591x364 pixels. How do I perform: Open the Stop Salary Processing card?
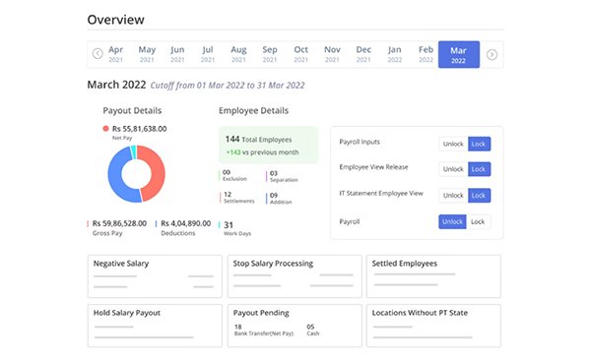pyautogui.click(x=295, y=276)
